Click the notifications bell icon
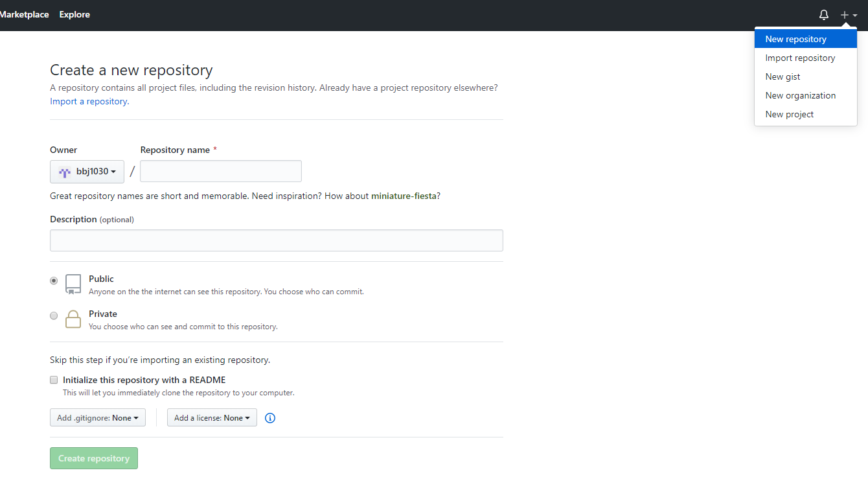The height and width of the screenshot is (477, 868). pos(824,14)
